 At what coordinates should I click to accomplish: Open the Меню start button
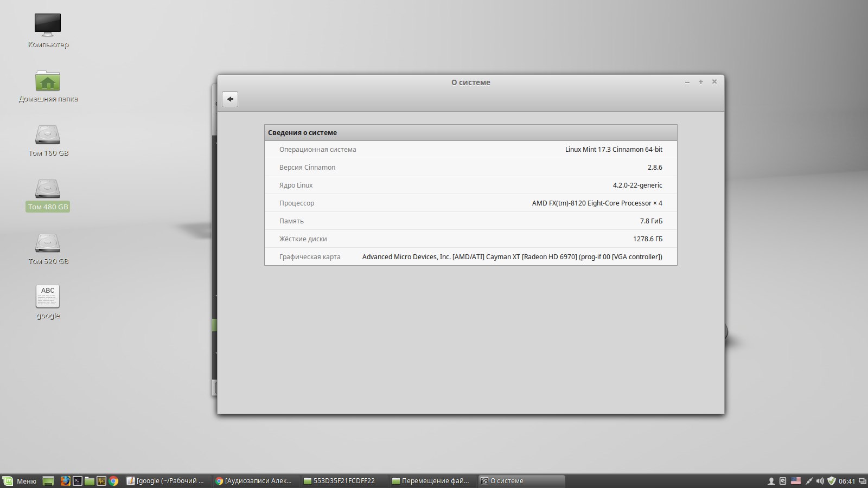[20, 481]
